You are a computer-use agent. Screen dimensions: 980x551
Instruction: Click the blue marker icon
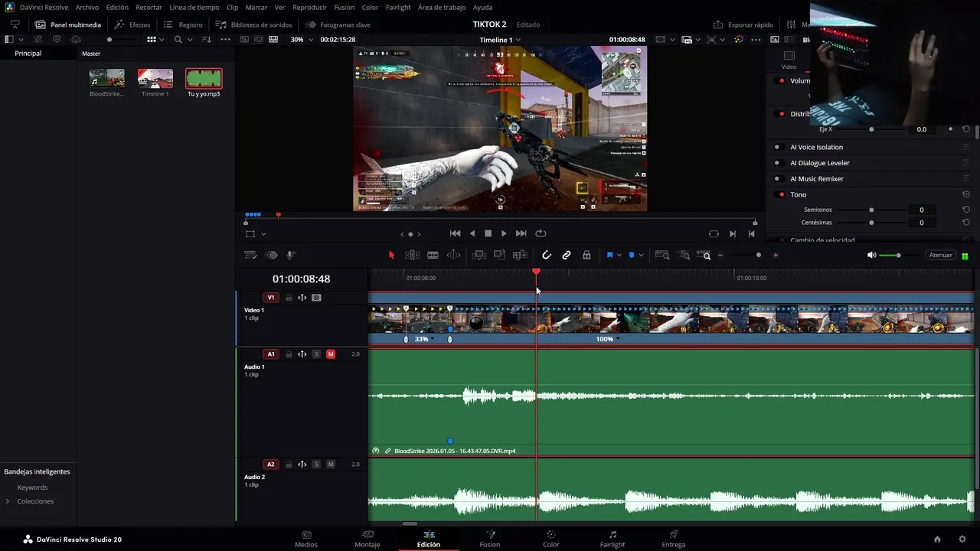631,255
